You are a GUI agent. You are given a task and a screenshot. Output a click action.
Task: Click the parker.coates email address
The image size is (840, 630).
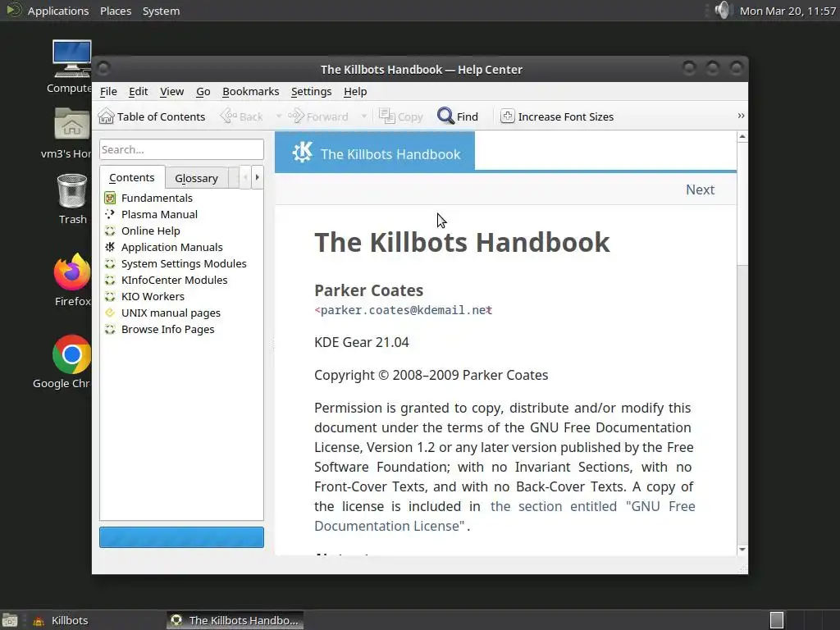pyautogui.click(x=403, y=310)
